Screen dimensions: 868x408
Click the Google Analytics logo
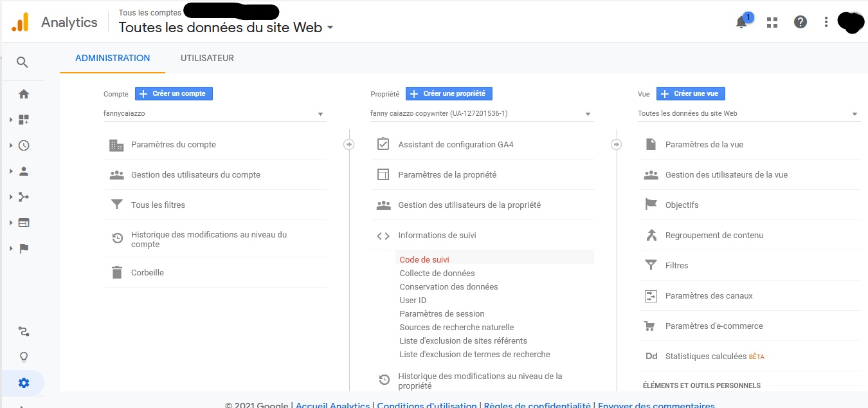20,22
